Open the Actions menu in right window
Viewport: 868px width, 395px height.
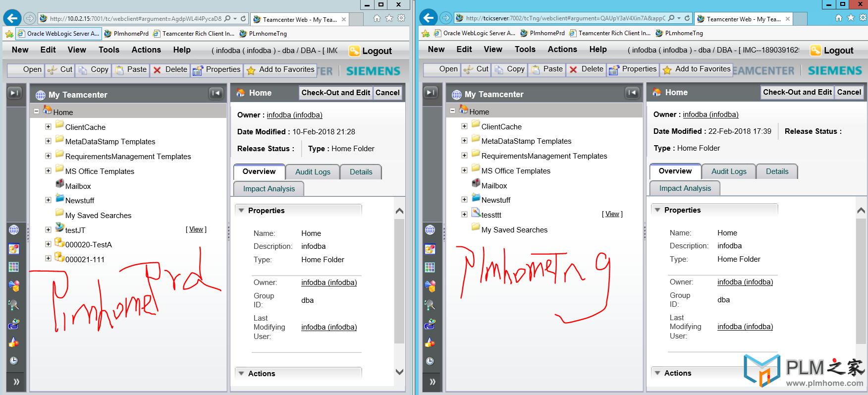click(x=562, y=50)
